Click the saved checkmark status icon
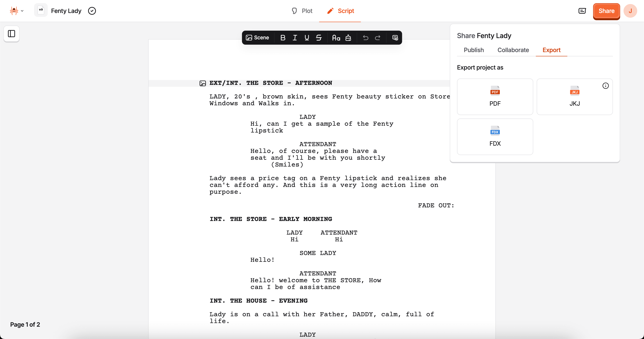 tap(92, 11)
